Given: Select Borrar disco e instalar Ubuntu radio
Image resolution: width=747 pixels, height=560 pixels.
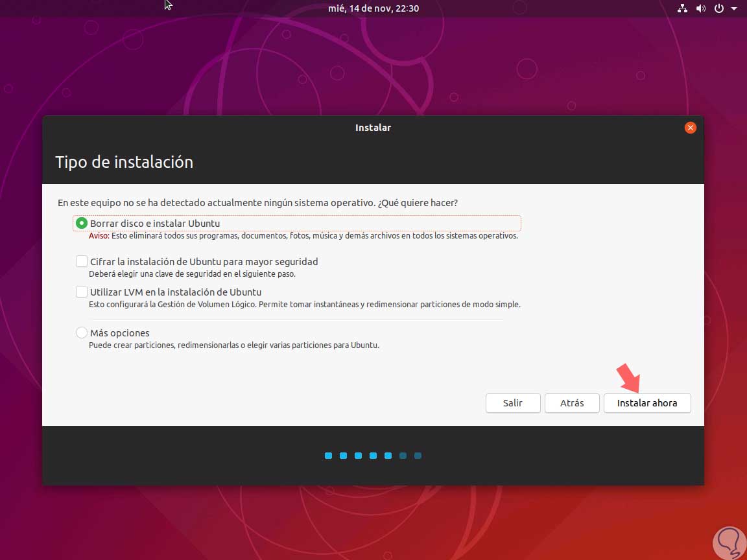Looking at the screenshot, I should 82,223.
